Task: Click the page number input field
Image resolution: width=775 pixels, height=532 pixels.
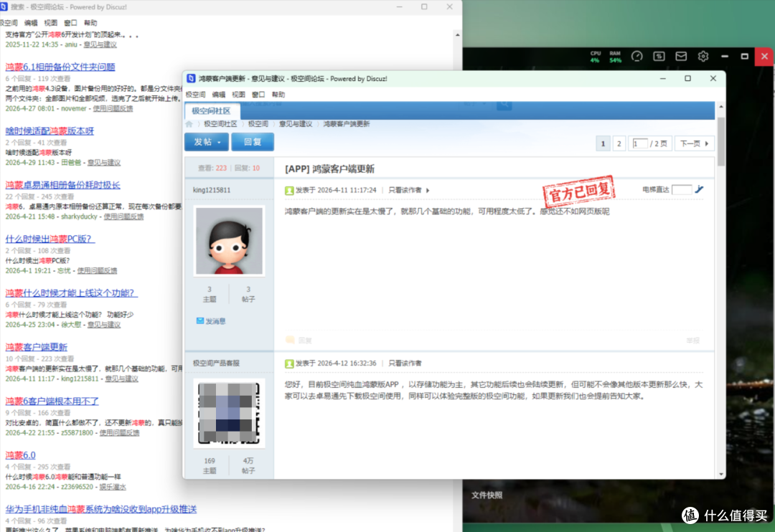Action: pyautogui.click(x=641, y=143)
